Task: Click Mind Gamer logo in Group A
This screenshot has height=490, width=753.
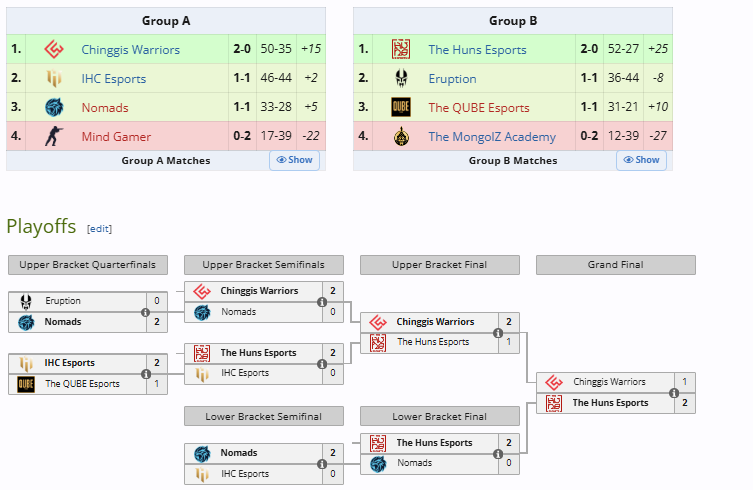Action: 54,136
